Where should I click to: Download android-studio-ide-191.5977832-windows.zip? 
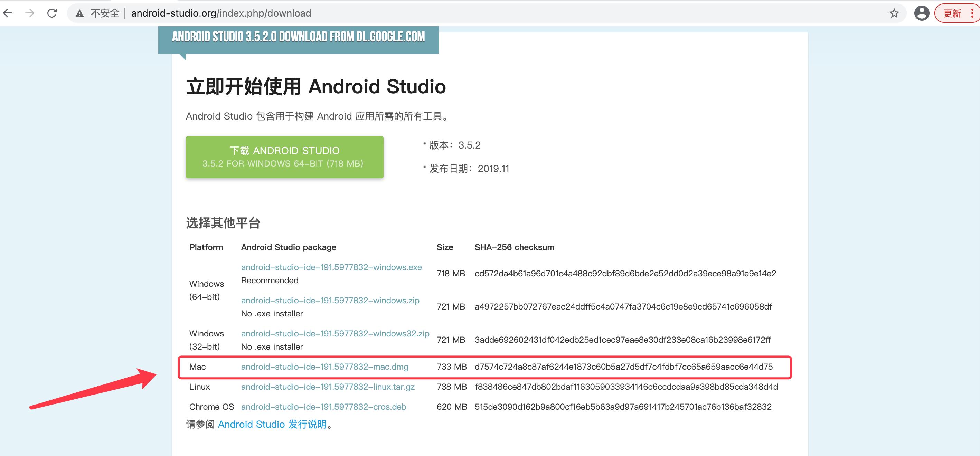pyautogui.click(x=330, y=300)
